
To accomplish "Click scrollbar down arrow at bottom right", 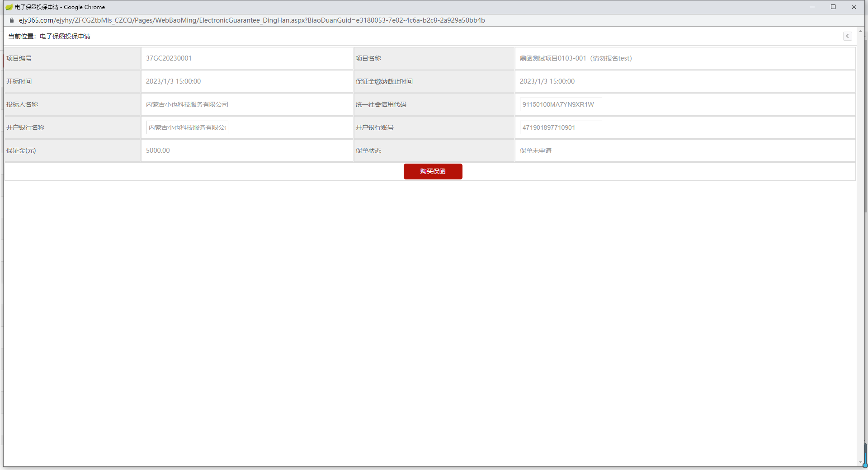I will click(x=860, y=463).
